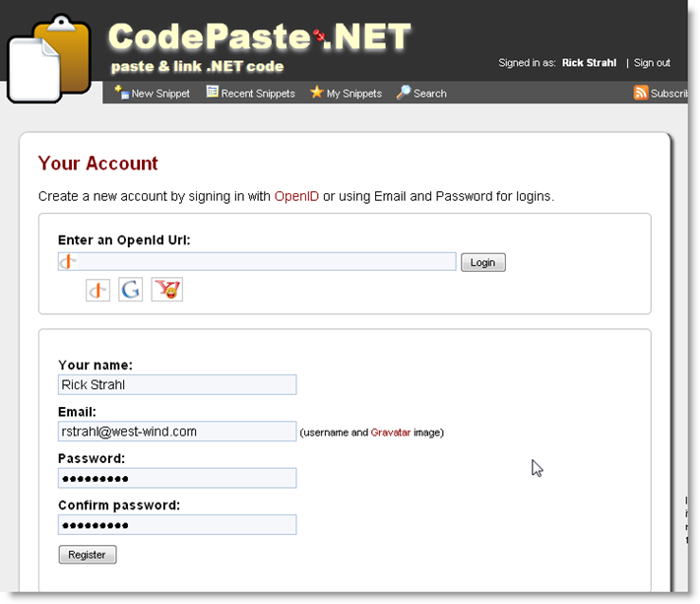Click the 'Confirm password:' label

pyautogui.click(x=119, y=505)
